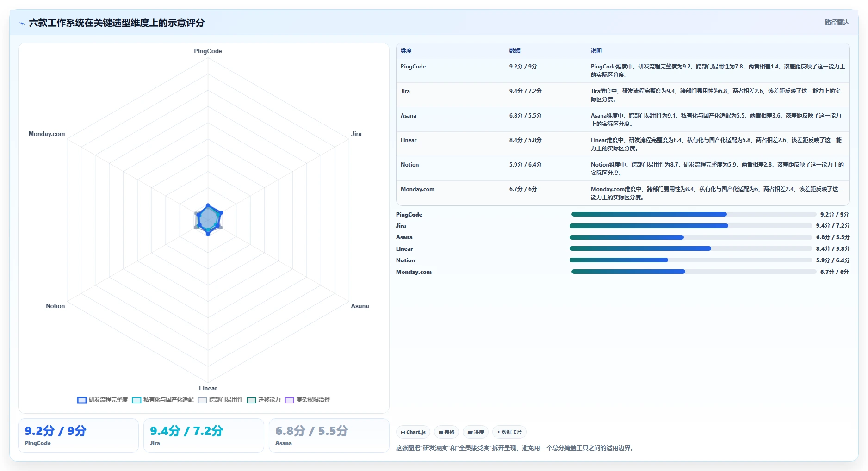Click the 表格 chip

click(x=446, y=432)
